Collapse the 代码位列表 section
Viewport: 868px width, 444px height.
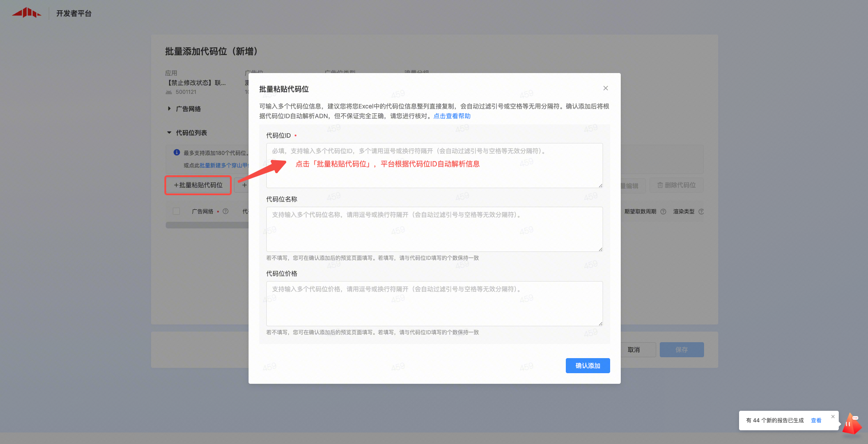point(169,133)
